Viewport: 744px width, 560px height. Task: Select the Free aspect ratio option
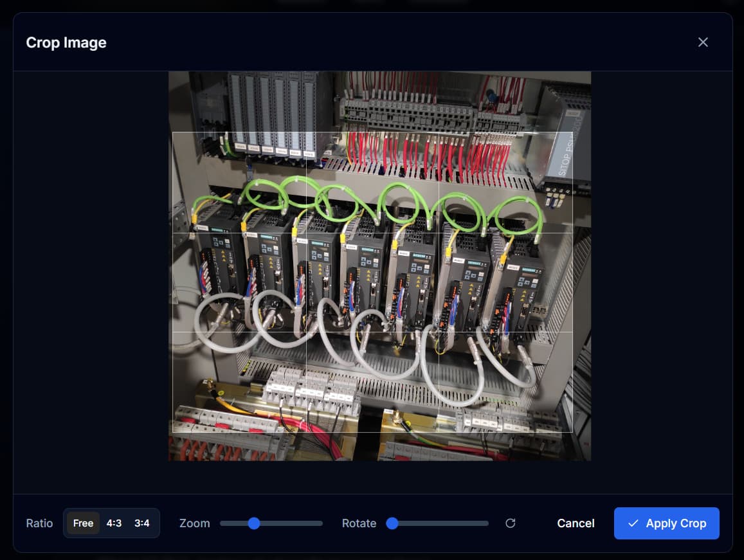pyautogui.click(x=83, y=523)
